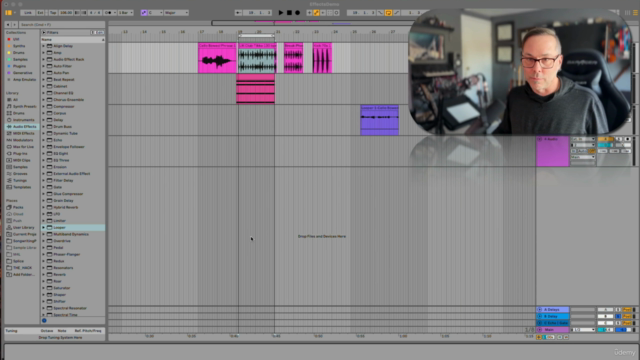Screen dimensions: 640x360
Task: Toggle the Punch-Out switch icon
Action: [x=396, y=13]
